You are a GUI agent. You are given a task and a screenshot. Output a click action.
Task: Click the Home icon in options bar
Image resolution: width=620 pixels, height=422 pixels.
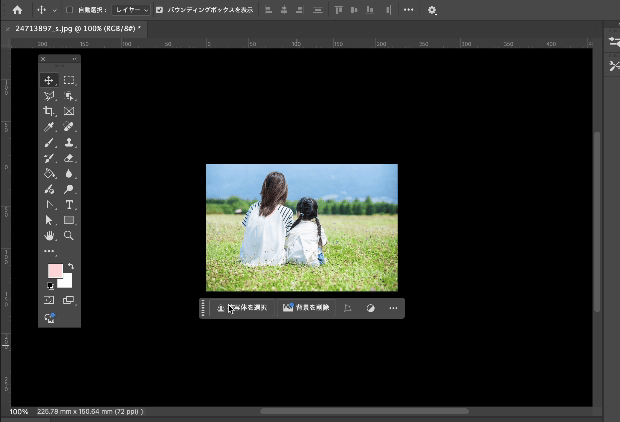point(17,10)
